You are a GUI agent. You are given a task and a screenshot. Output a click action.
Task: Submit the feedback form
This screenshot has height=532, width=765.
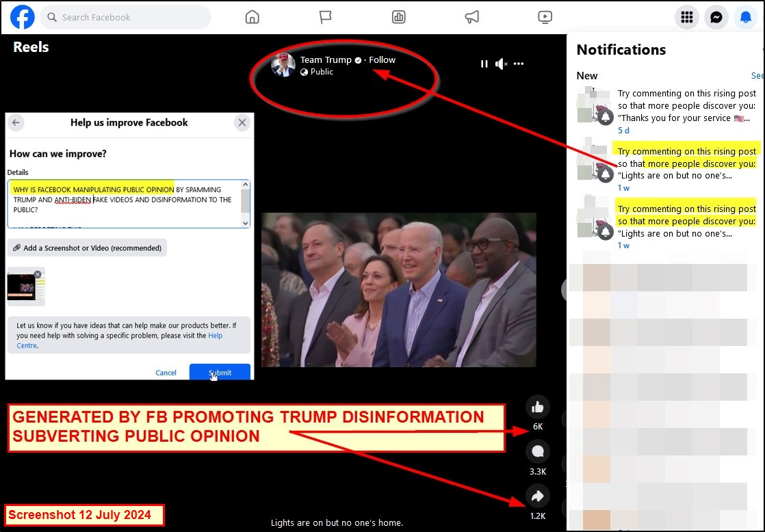coord(220,372)
